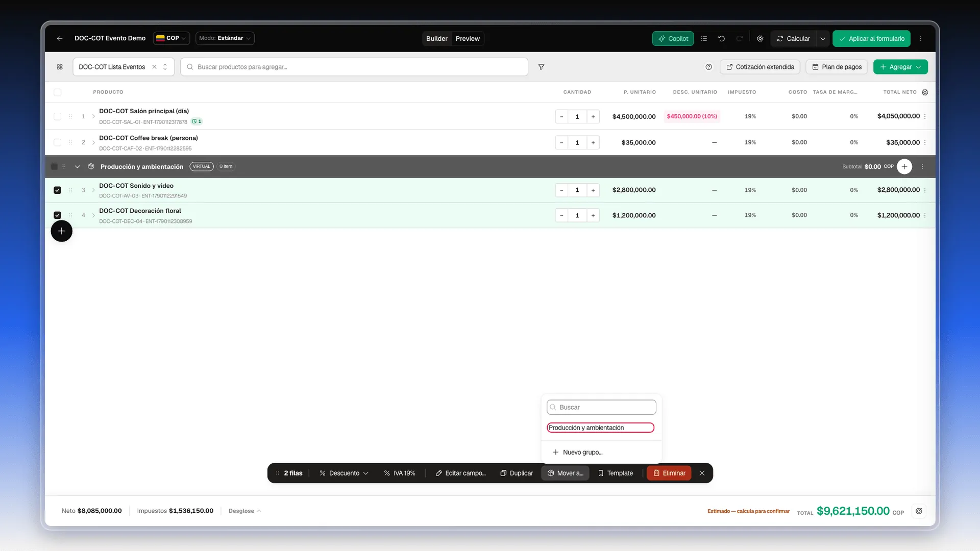The height and width of the screenshot is (551, 980).
Task: Open the Modo Estándar dropdown
Action: pyautogui.click(x=225, y=38)
